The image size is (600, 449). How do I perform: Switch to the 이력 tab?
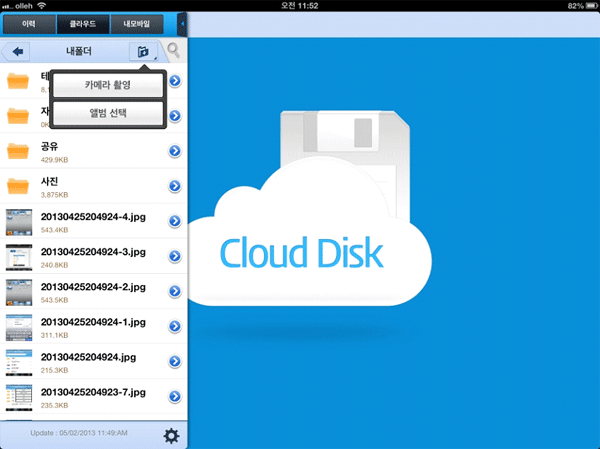29,24
